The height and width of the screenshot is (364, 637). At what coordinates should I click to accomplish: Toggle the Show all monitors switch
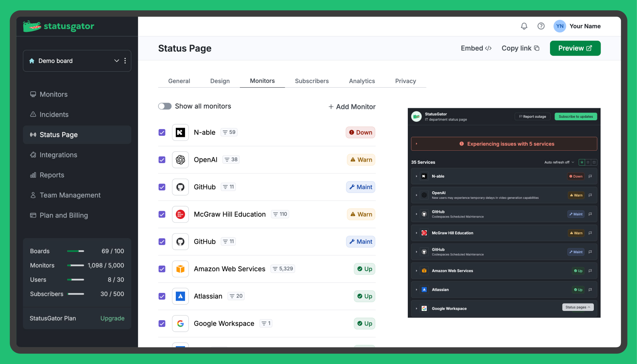[165, 106]
